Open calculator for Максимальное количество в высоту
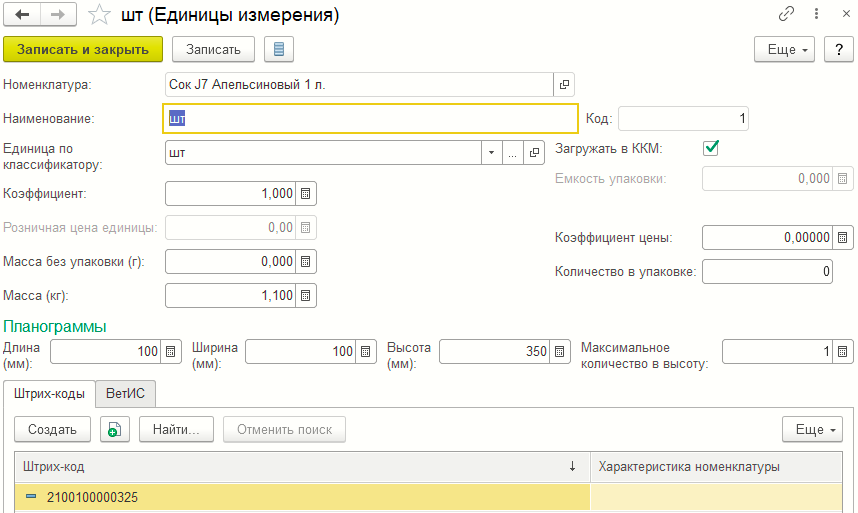The width and height of the screenshot is (858, 513). [843, 352]
